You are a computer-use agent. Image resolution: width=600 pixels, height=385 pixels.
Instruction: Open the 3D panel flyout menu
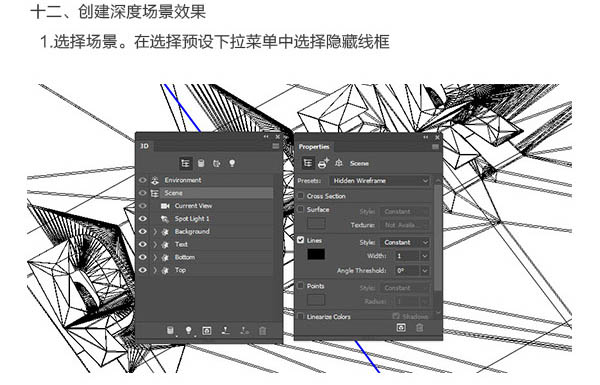pyautogui.click(x=276, y=146)
